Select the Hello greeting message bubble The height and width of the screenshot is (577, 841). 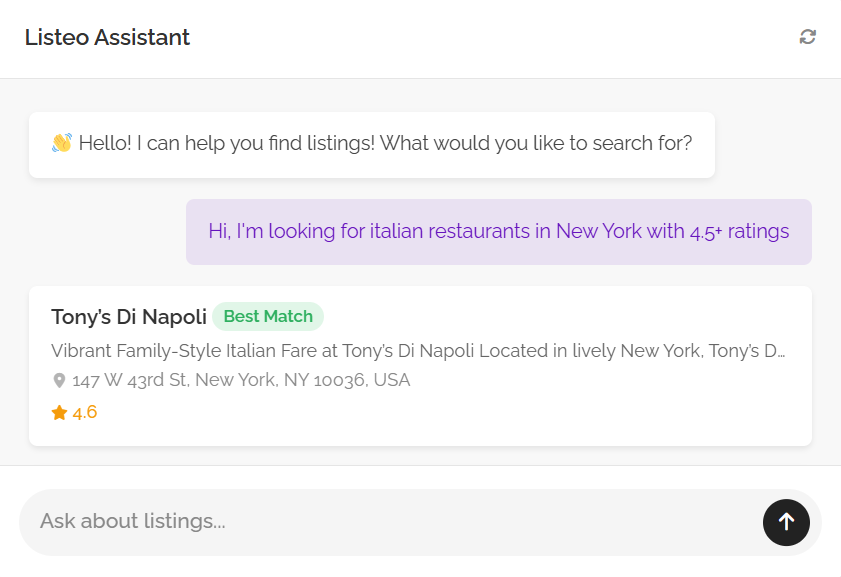coord(371,145)
